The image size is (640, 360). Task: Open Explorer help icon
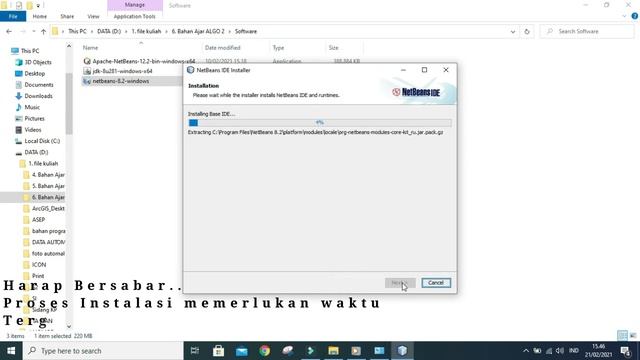635,16
